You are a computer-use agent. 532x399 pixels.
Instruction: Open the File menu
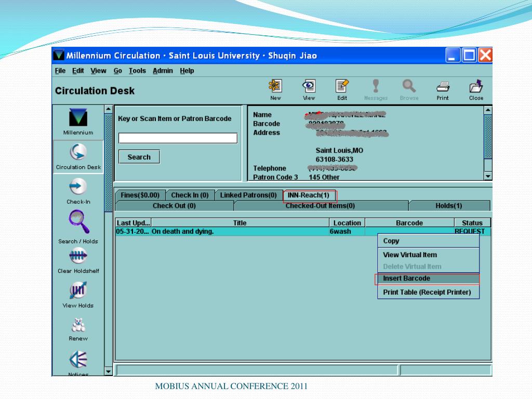point(60,71)
